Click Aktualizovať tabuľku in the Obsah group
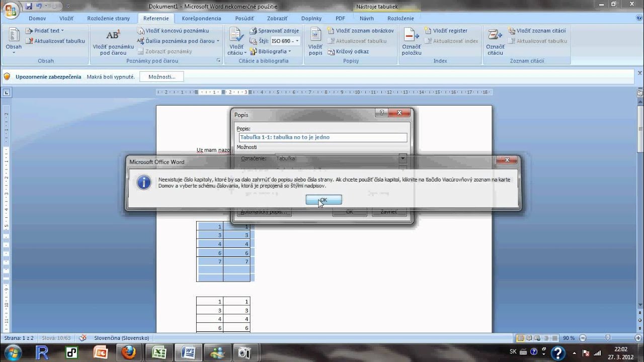This screenshot has width=644, height=362. (55, 41)
